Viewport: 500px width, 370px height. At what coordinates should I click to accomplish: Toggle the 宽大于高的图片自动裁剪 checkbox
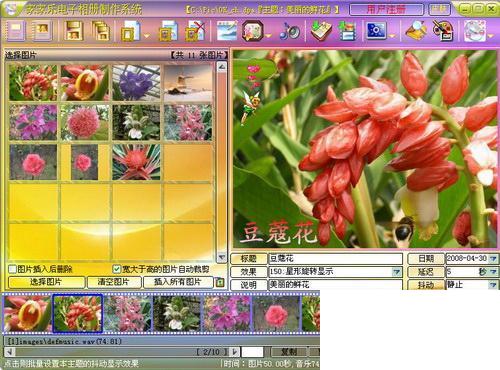pos(116,269)
